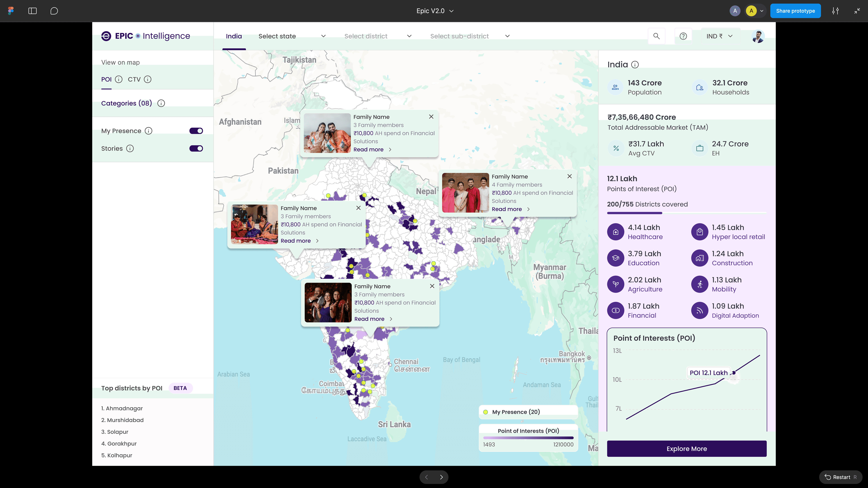Screen dimensions: 868x488
Task: Click the Population people icon
Action: click(x=615, y=88)
